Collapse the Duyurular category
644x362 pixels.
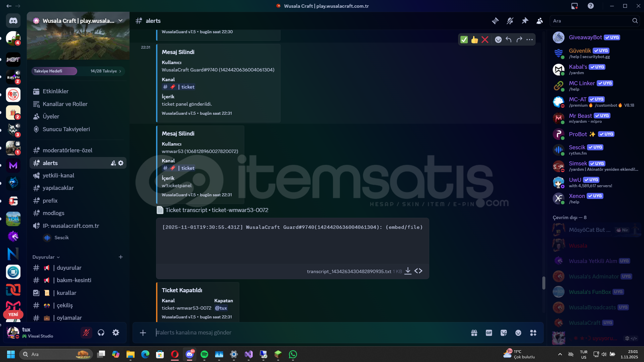pos(46,257)
